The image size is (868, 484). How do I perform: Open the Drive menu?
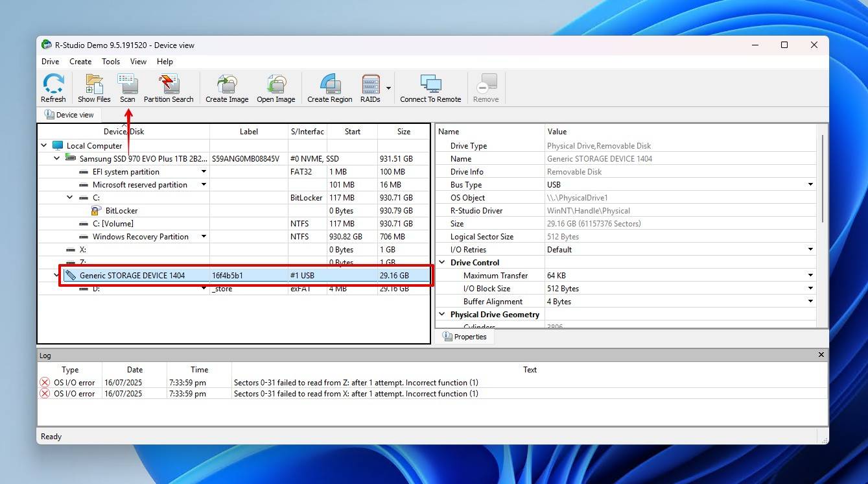tap(50, 61)
